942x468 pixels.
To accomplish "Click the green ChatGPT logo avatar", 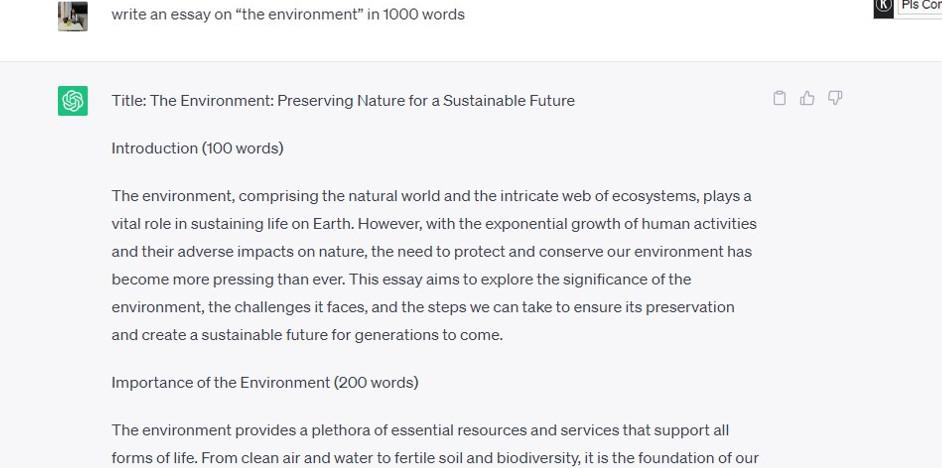I will [x=73, y=101].
